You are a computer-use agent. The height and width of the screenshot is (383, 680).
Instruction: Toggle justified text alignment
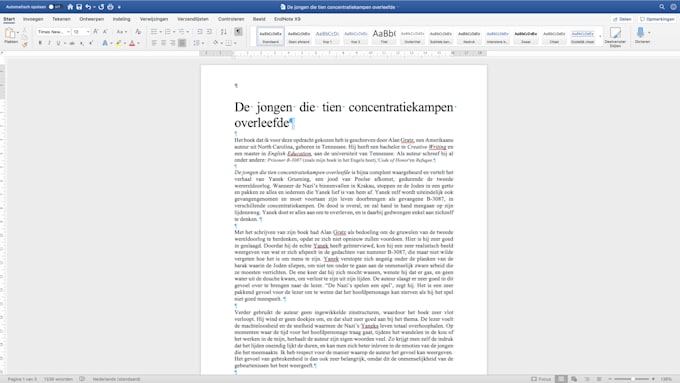(x=182, y=43)
